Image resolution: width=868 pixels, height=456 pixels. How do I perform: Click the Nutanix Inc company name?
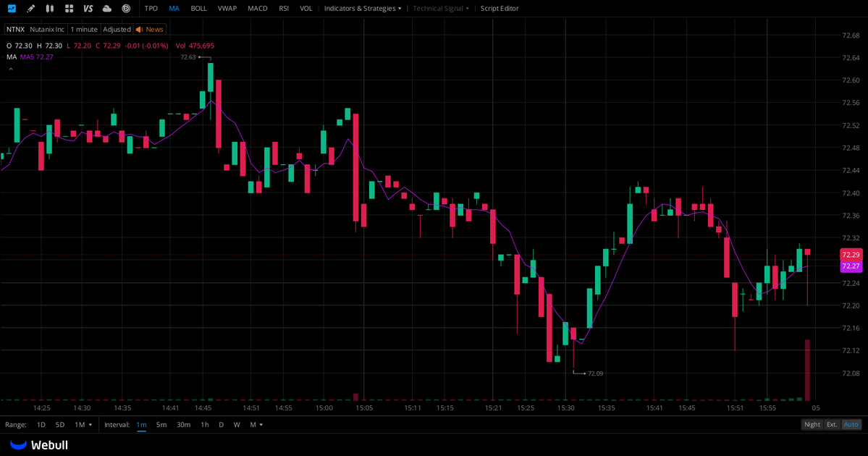(47, 30)
